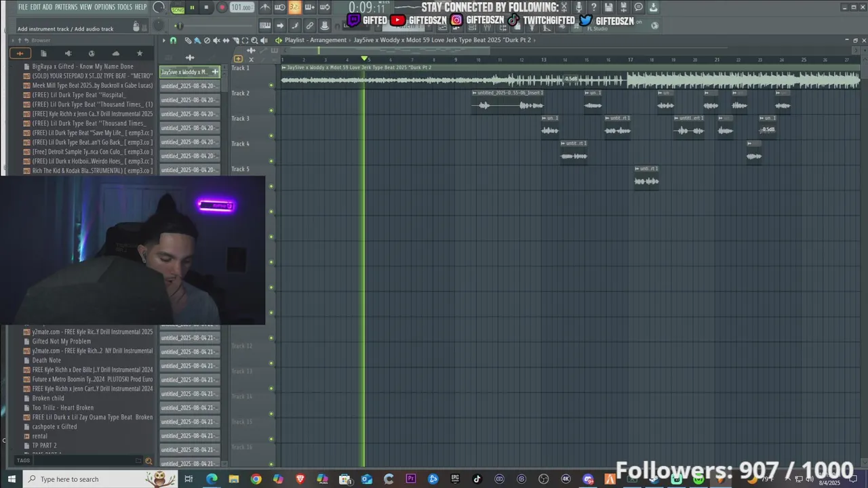
Task: Toggle the record button in transport
Action: tap(222, 7)
